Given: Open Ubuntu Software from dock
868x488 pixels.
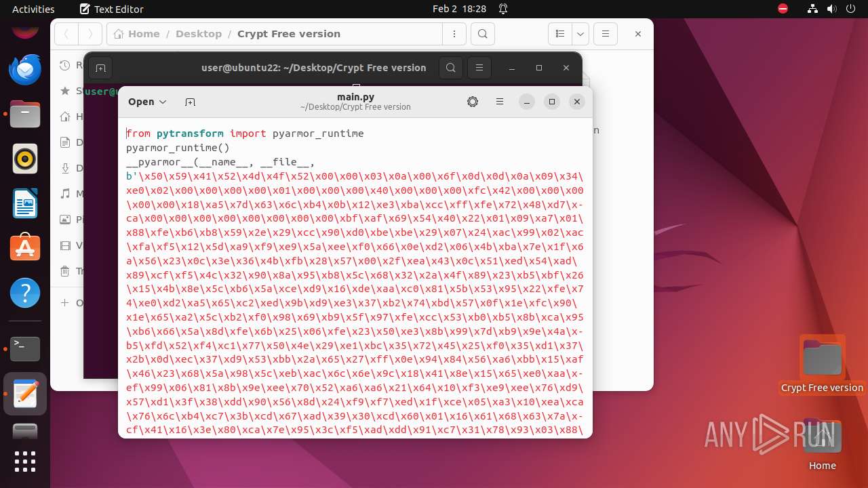Looking at the screenshot, I should click(25, 248).
